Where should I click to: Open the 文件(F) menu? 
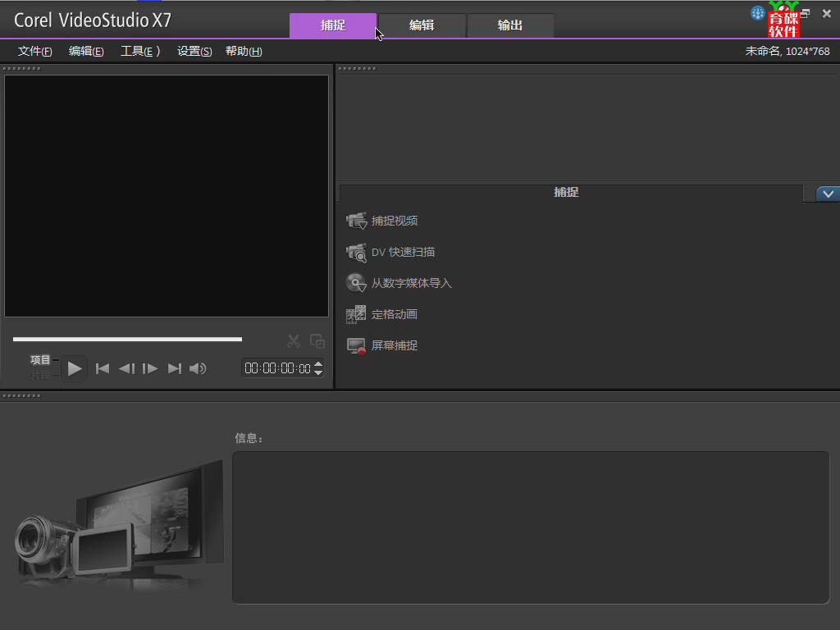pyautogui.click(x=34, y=52)
